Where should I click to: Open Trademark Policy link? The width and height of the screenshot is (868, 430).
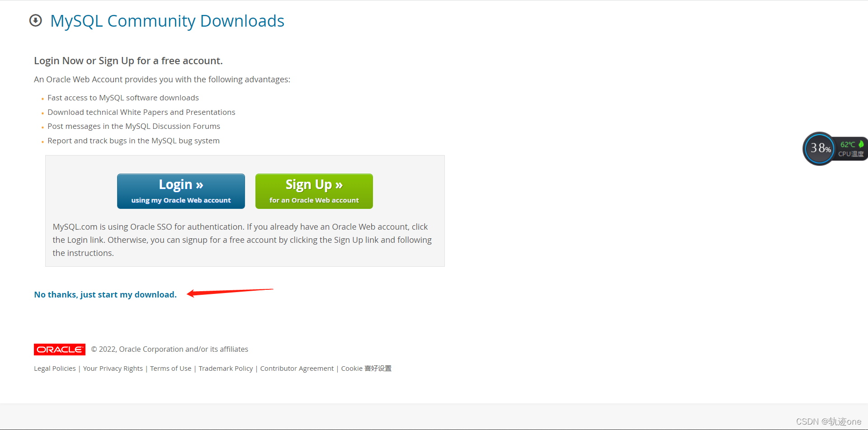226,369
